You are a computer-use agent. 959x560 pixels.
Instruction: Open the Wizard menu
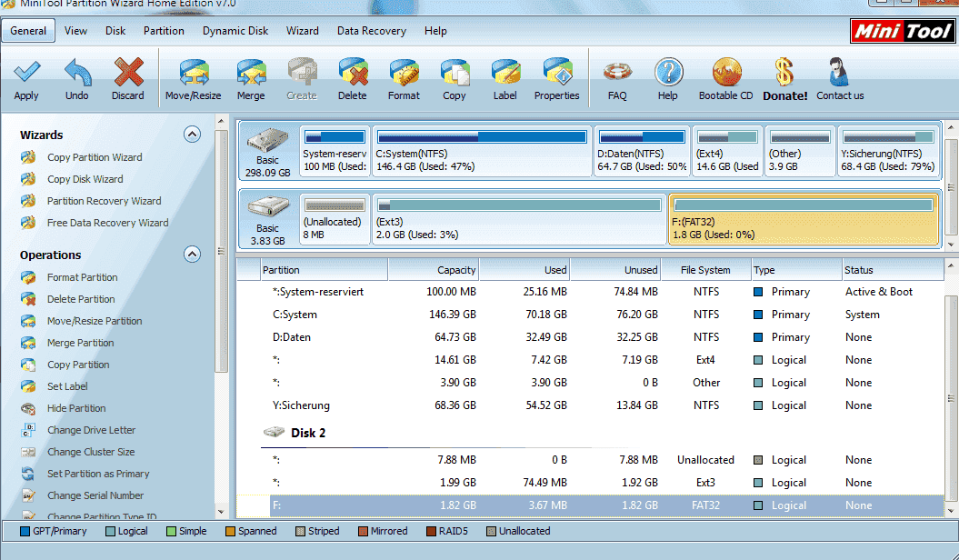[302, 31]
